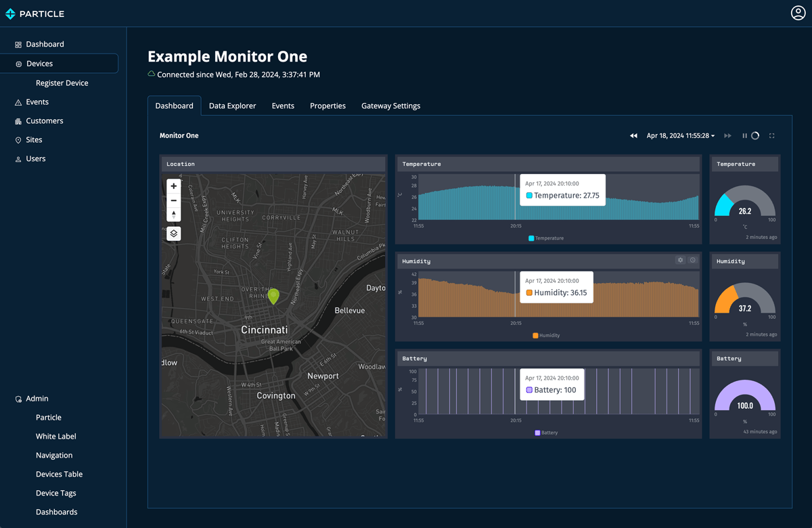Image resolution: width=812 pixels, height=528 pixels.
Task: Zoom in on the Location map
Action: tap(173, 185)
